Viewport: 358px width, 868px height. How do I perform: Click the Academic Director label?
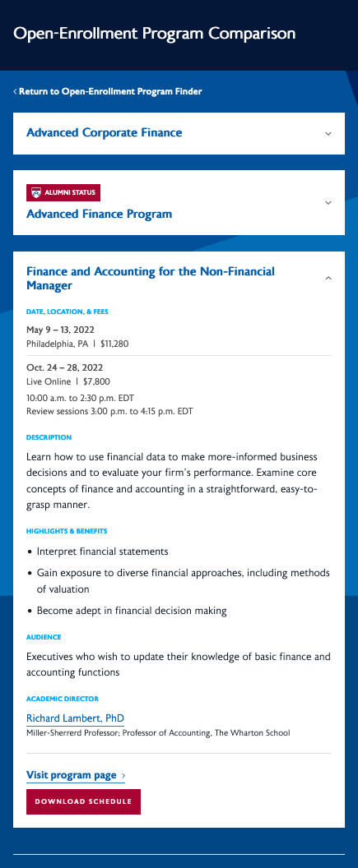coord(62,699)
